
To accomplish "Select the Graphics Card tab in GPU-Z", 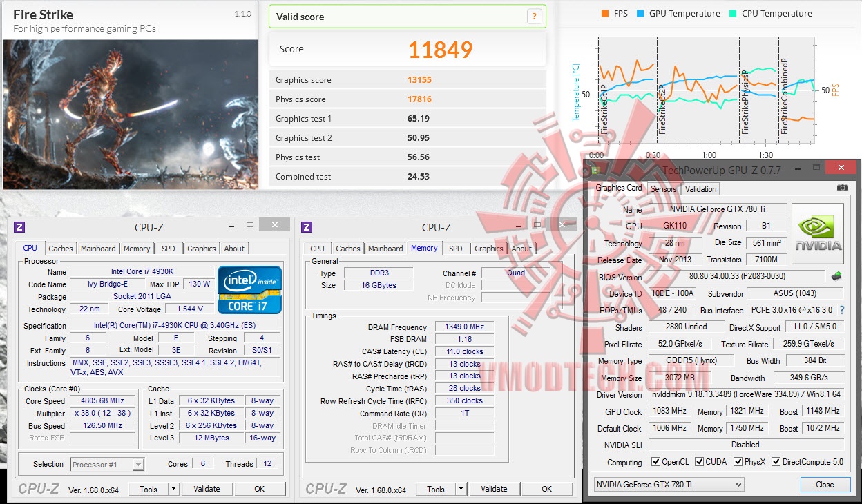I will pos(619,188).
